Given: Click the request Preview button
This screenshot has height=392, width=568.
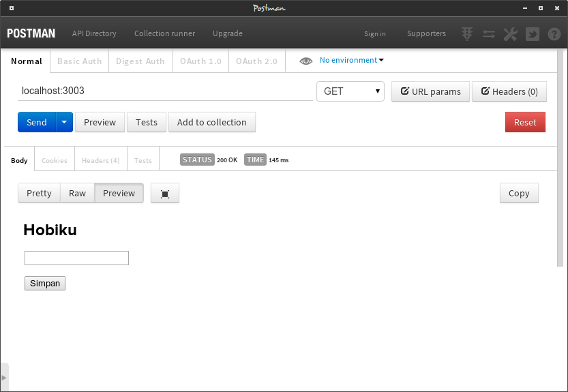Looking at the screenshot, I should click(100, 122).
